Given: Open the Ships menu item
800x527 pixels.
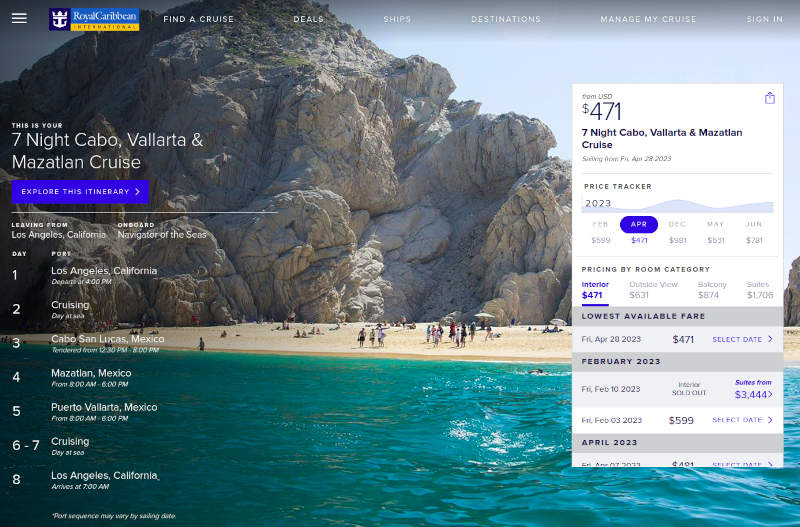Looking at the screenshot, I should pyautogui.click(x=397, y=19).
